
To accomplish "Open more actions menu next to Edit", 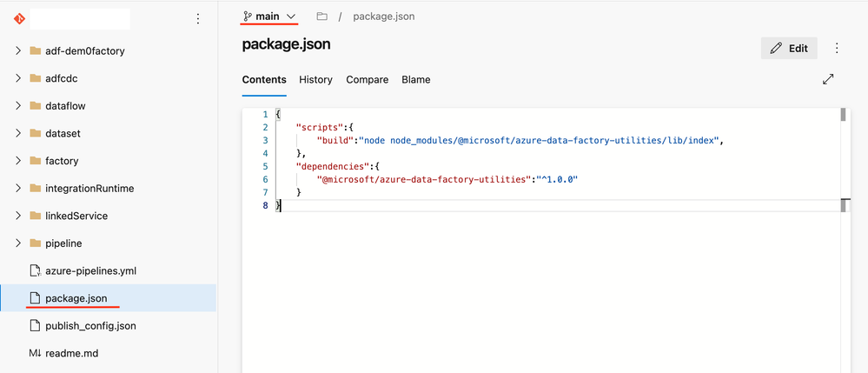I will [837, 48].
